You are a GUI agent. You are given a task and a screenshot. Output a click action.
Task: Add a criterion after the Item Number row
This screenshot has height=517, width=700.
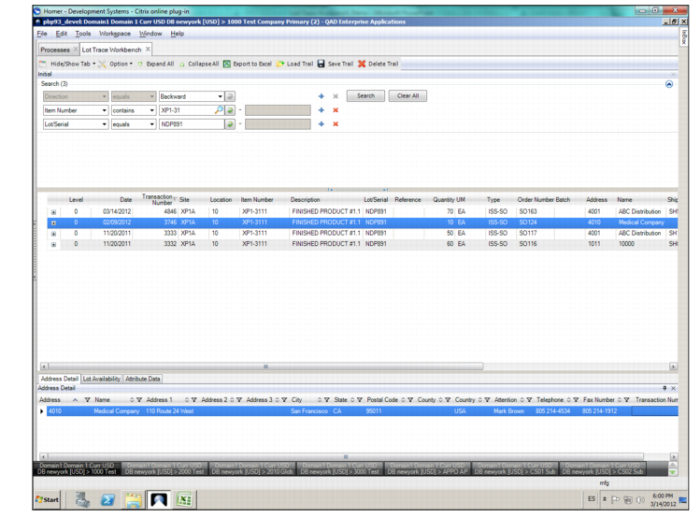click(x=321, y=110)
